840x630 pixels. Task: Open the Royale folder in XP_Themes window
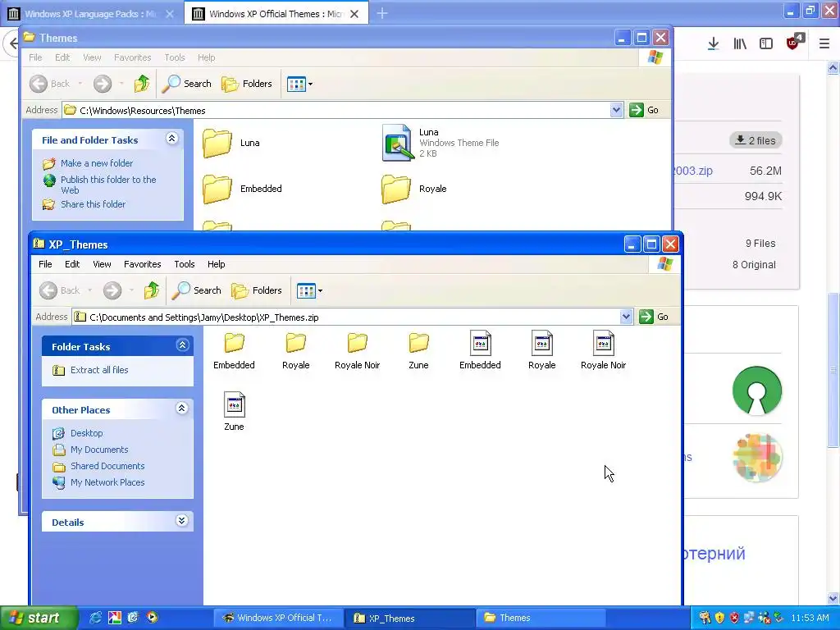(295, 351)
